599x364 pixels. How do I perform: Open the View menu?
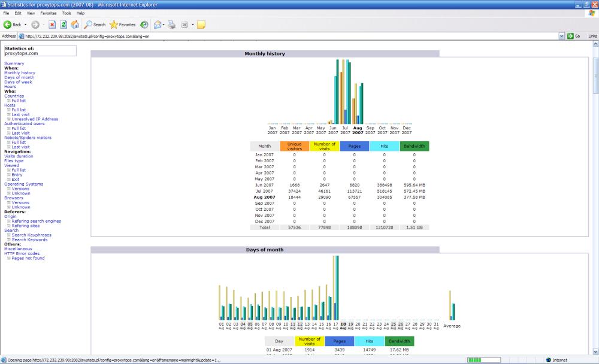[x=31, y=13]
